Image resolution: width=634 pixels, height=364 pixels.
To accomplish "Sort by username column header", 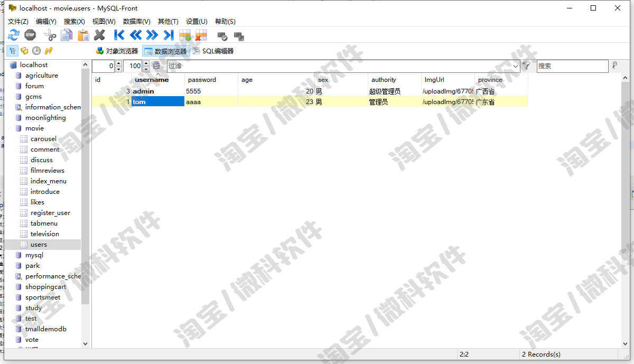I will coord(158,80).
